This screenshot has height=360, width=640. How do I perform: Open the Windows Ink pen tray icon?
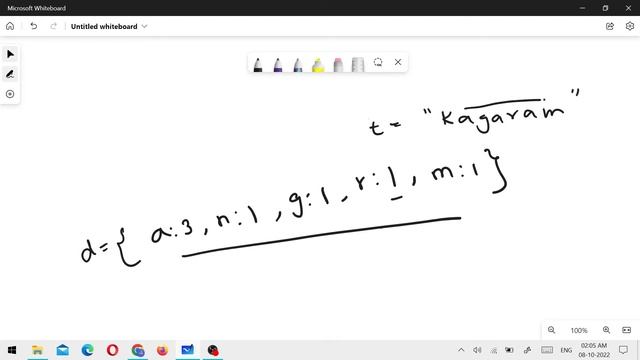(x=527, y=350)
